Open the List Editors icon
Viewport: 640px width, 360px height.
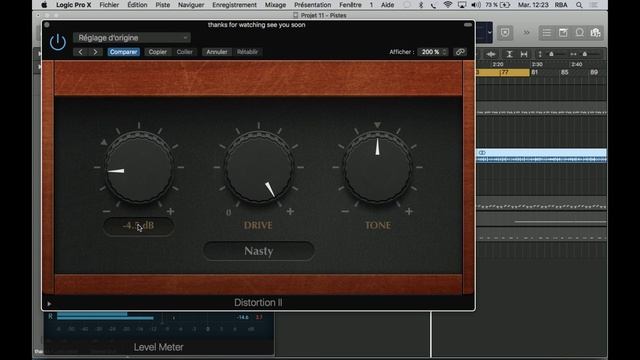tap(547, 33)
